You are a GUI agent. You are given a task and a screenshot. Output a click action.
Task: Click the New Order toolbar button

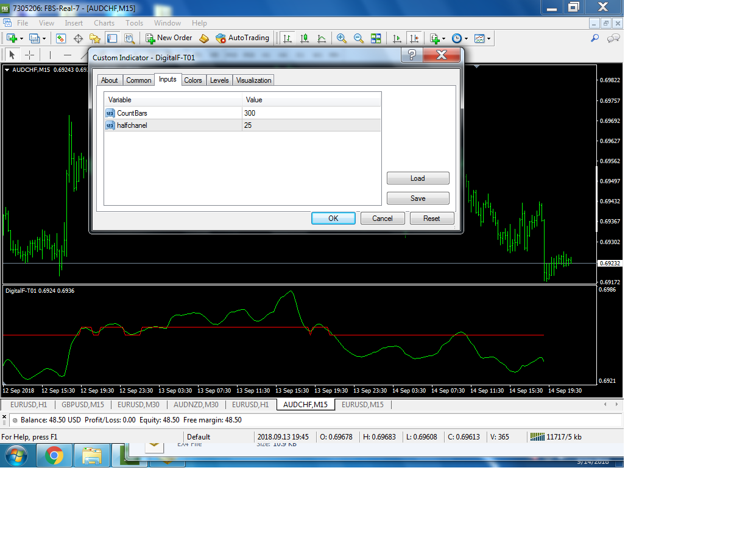[x=169, y=38]
